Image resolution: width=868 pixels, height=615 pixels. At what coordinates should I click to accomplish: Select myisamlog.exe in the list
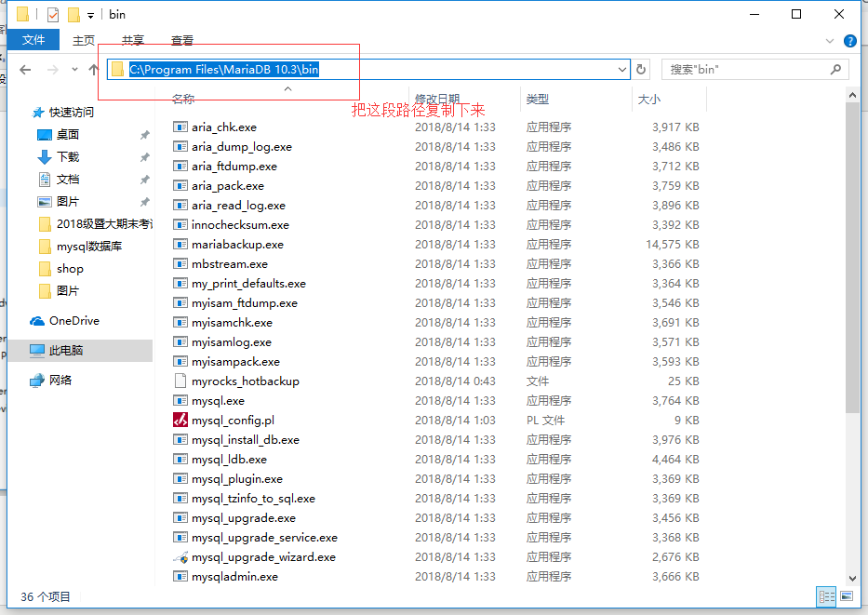[232, 342]
